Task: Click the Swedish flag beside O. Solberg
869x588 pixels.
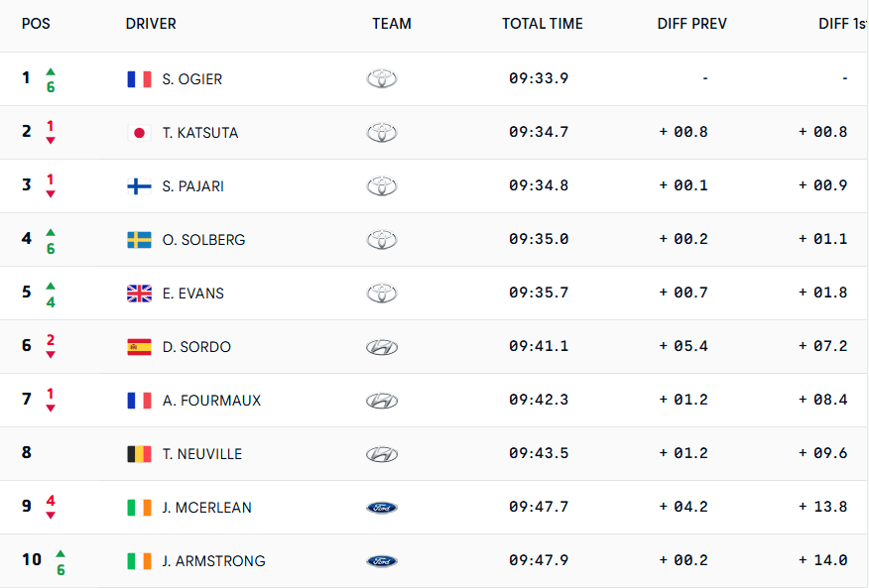Action: tap(139, 240)
